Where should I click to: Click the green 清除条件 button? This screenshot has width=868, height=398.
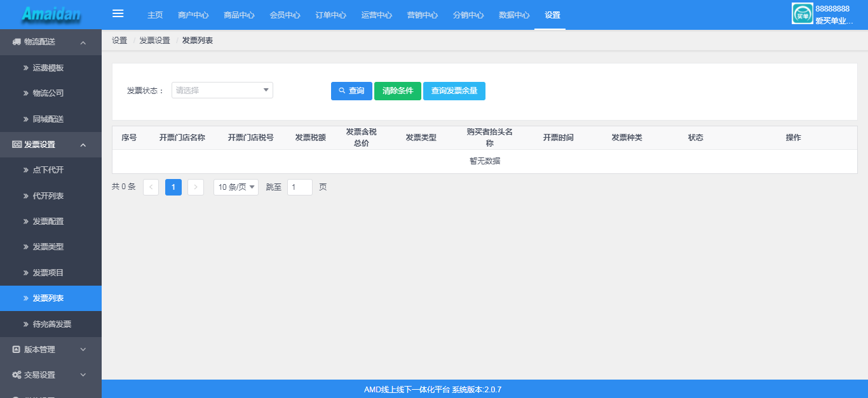[x=398, y=91]
